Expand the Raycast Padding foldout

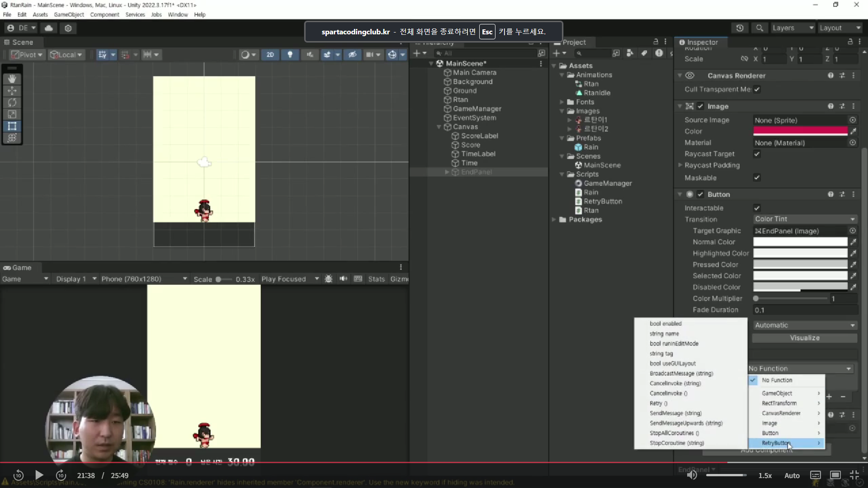[x=680, y=165]
